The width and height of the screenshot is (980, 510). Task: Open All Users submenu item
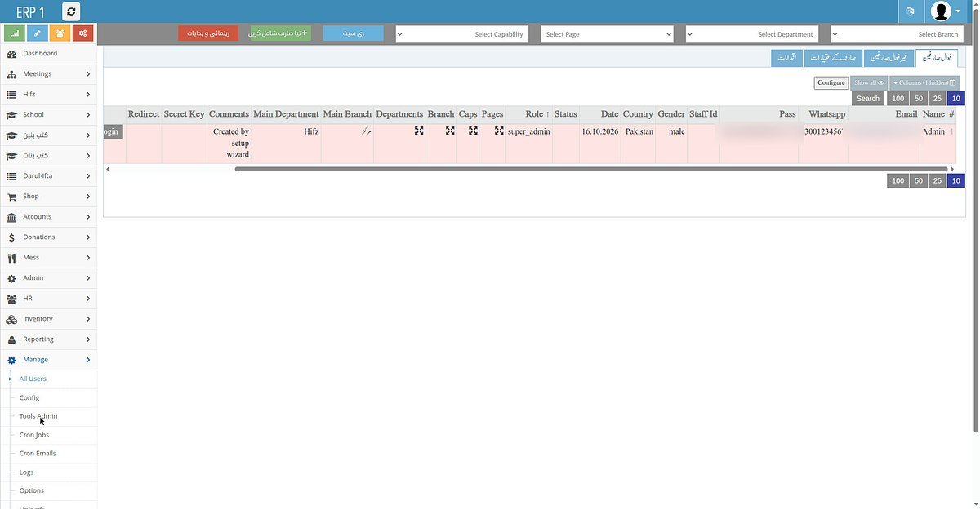coord(33,379)
